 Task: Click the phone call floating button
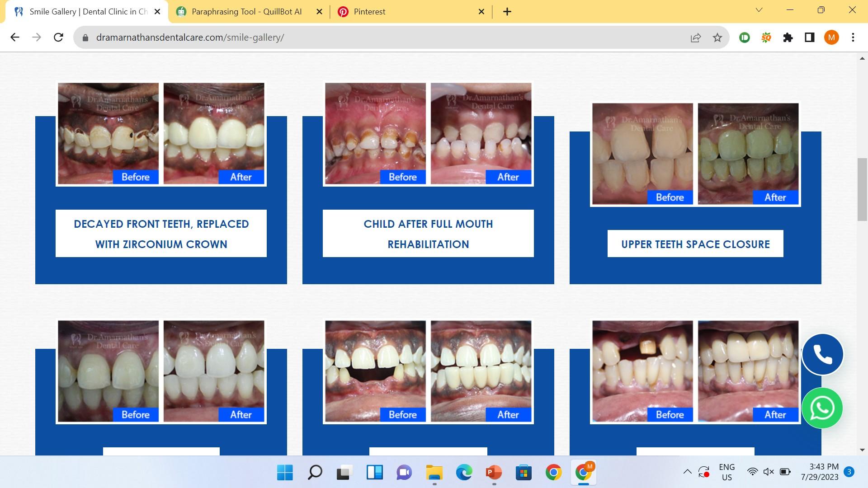pos(822,355)
